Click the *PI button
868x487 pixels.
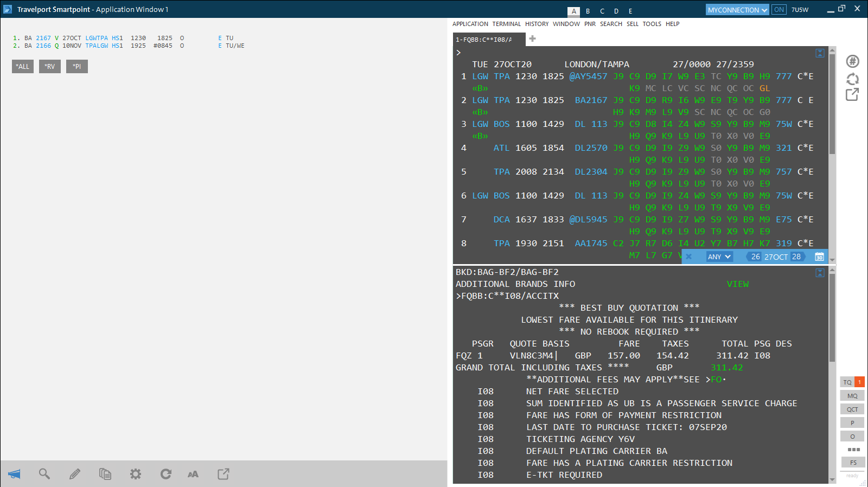coord(77,66)
